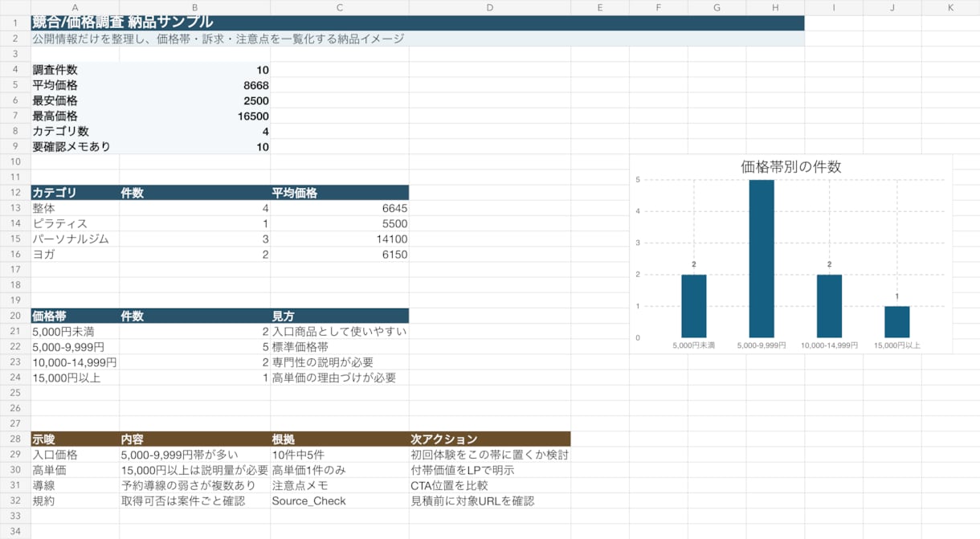Click the 15,000円以上 cell in column A

pos(75,377)
